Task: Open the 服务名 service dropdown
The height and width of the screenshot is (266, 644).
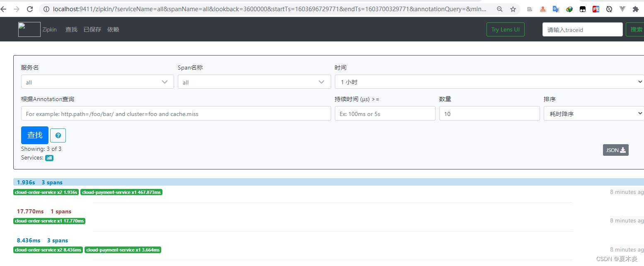Action: [x=97, y=82]
